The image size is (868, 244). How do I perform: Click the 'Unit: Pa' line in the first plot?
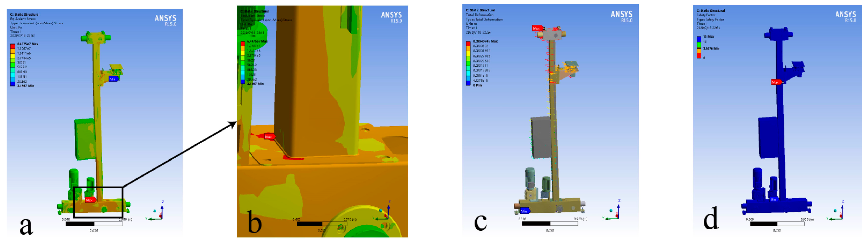16,28
